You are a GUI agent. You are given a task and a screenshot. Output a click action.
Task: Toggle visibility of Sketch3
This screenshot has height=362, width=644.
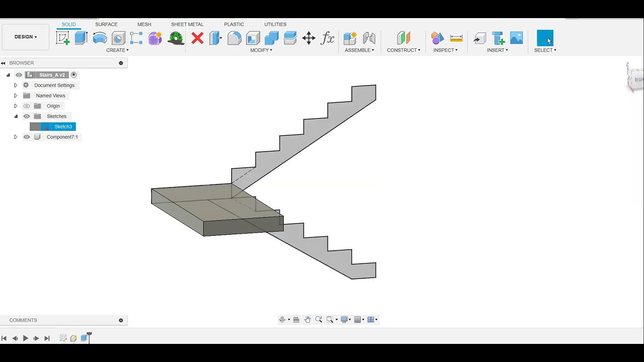coord(35,127)
